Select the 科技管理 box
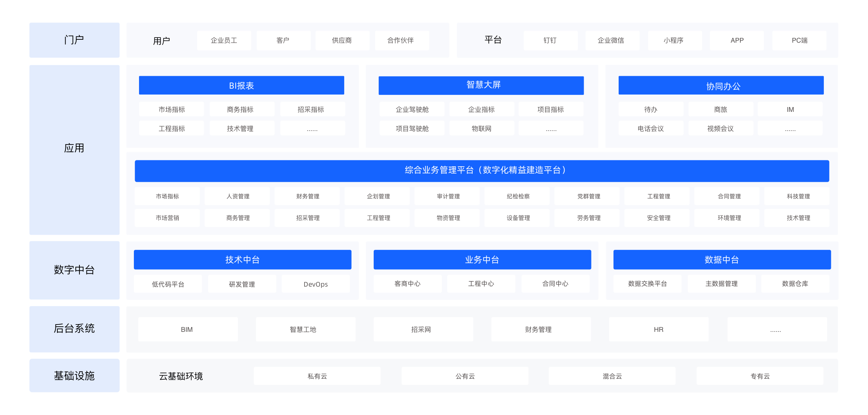868x415 pixels. [797, 196]
